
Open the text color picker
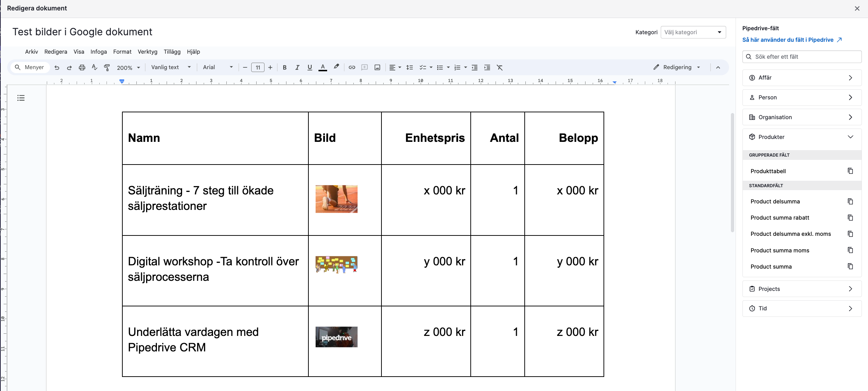click(323, 67)
